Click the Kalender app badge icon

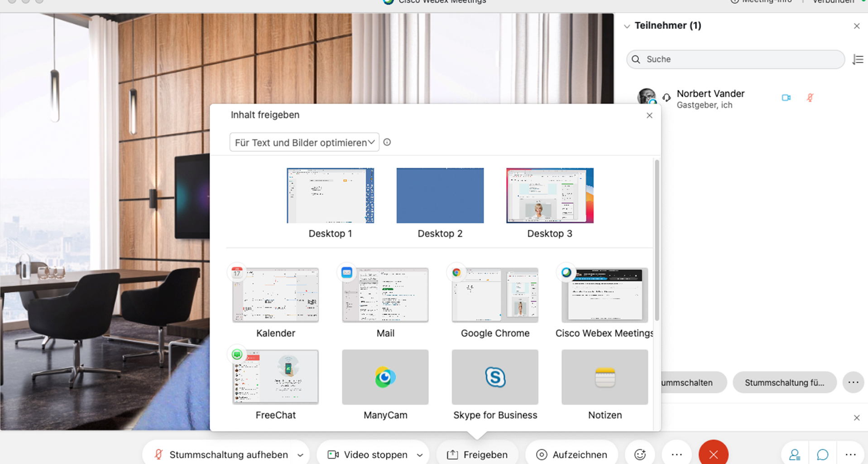pos(237,272)
